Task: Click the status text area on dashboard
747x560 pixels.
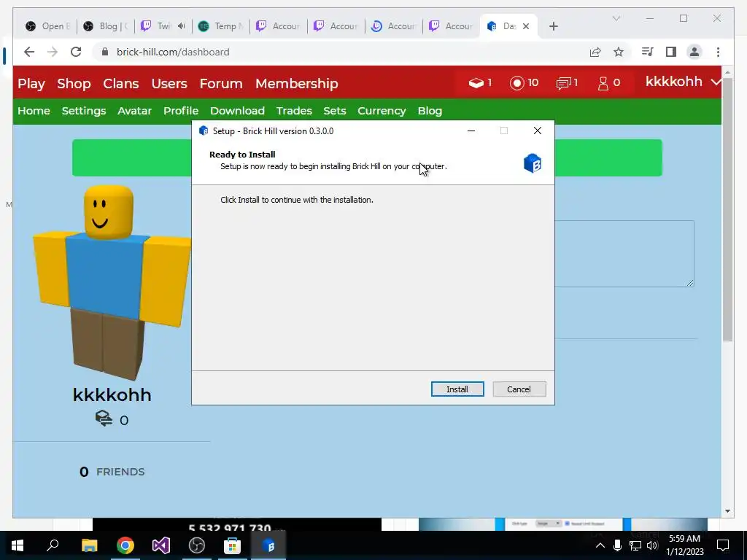Action: coord(624,253)
